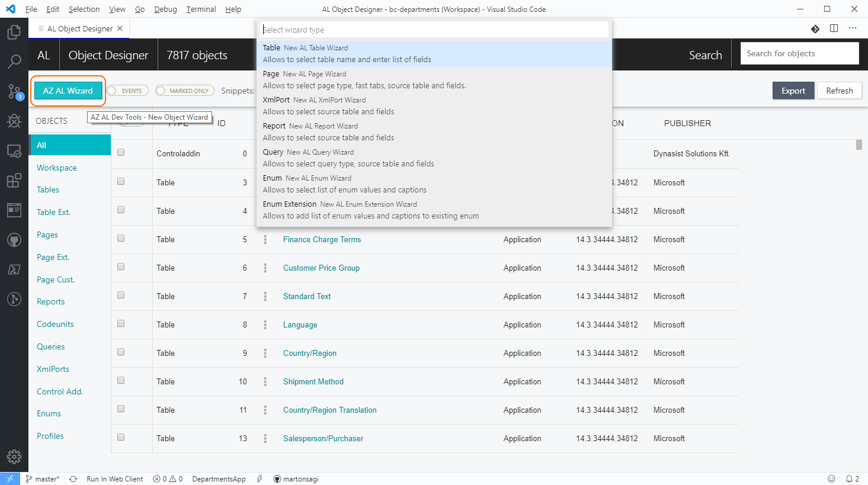This screenshot has width=868, height=485.
Task: Show Codeunits in objects sidebar
Action: 55,324
